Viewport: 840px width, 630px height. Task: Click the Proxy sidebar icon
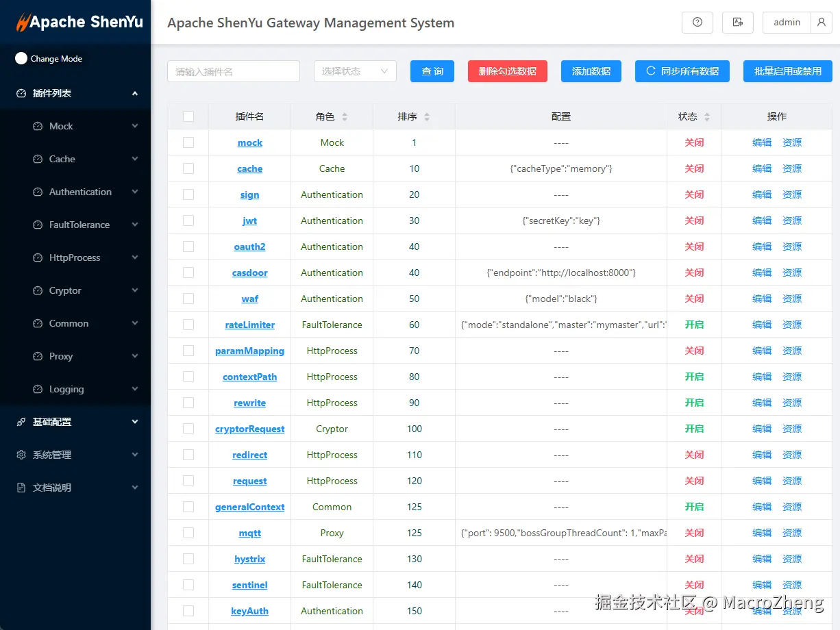pyautogui.click(x=38, y=356)
